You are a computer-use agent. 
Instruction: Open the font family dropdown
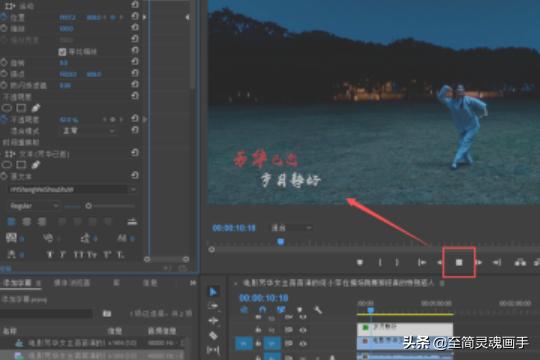pos(72,189)
